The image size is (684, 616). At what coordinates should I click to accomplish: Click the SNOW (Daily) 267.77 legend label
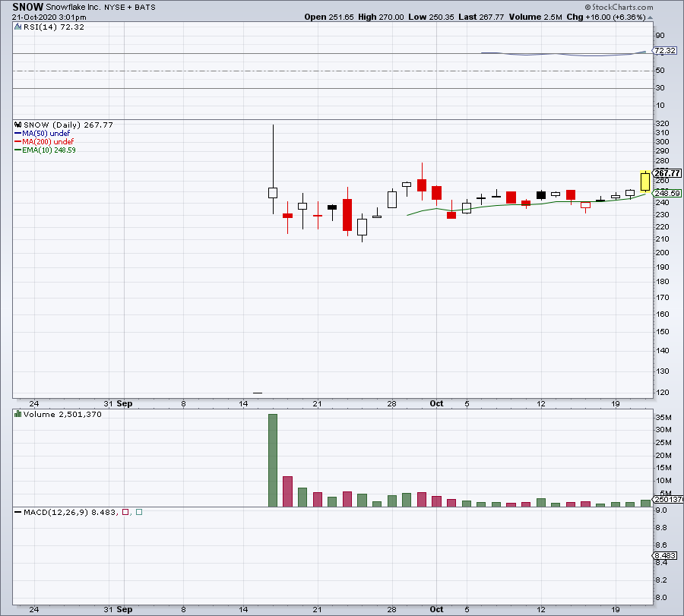click(x=68, y=125)
